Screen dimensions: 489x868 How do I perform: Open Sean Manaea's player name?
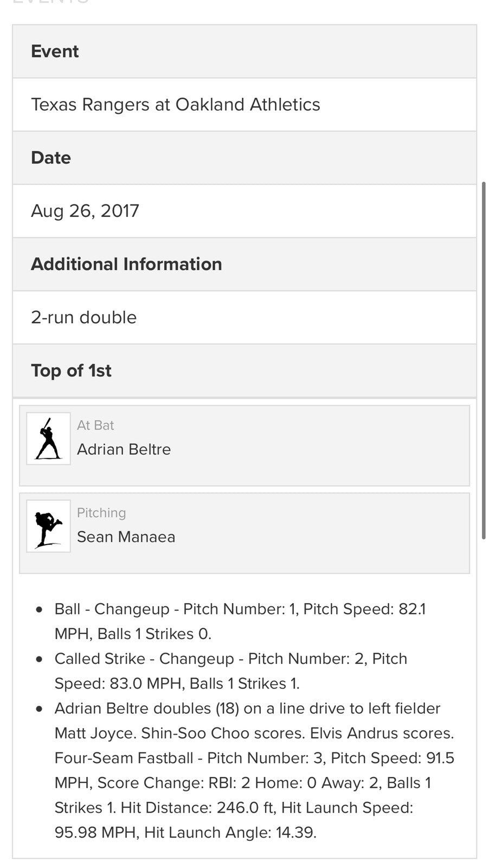126,537
